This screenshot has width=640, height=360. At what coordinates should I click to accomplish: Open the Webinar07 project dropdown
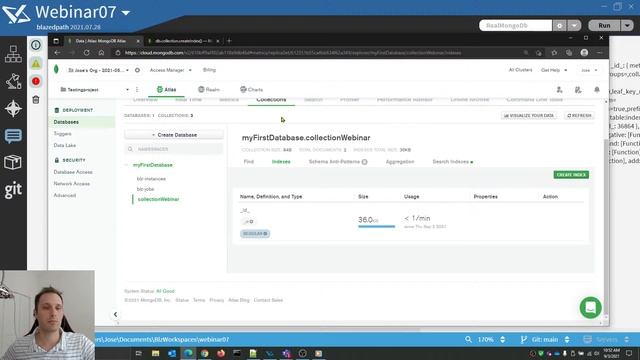[126, 13]
